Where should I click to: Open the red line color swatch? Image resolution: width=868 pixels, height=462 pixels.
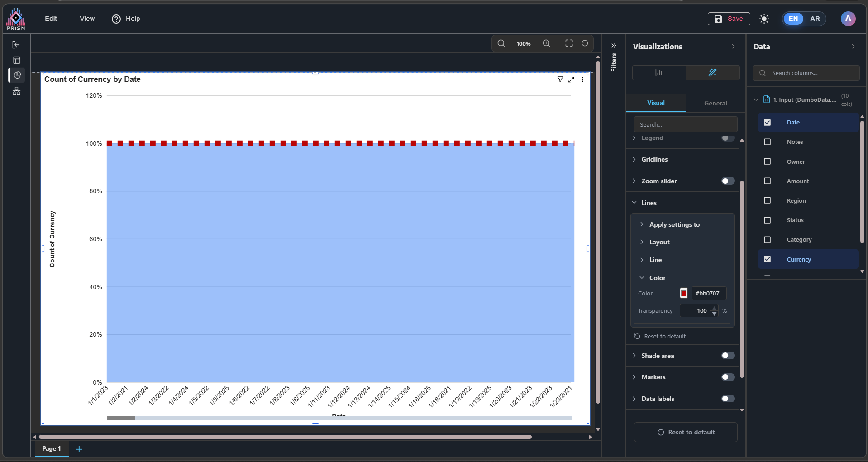683,293
